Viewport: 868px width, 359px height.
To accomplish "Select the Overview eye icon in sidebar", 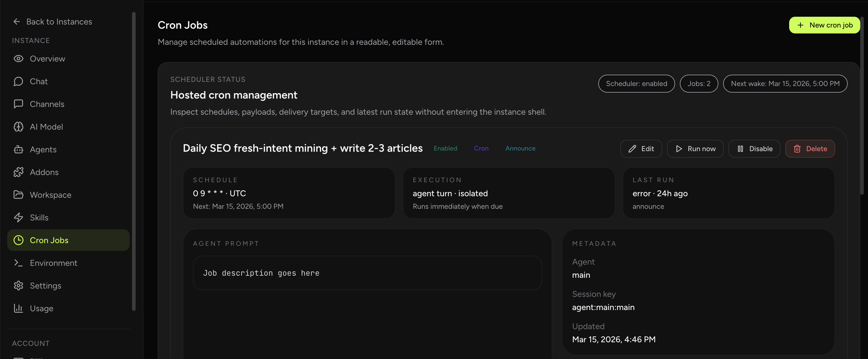I will (19, 59).
